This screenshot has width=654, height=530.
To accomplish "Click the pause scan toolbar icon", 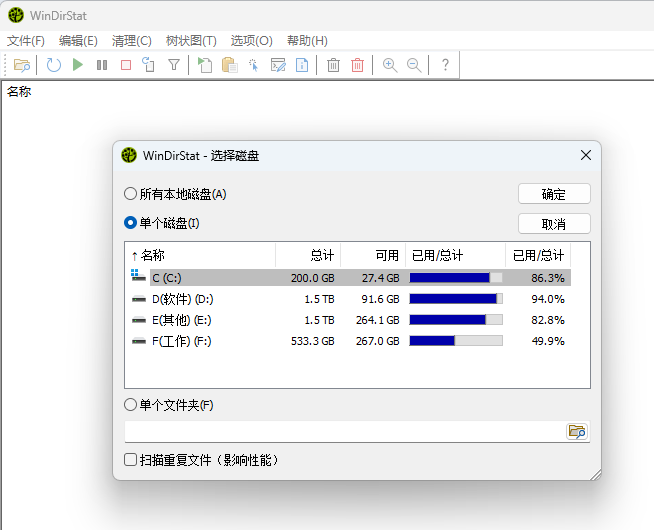I will tap(102, 65).
